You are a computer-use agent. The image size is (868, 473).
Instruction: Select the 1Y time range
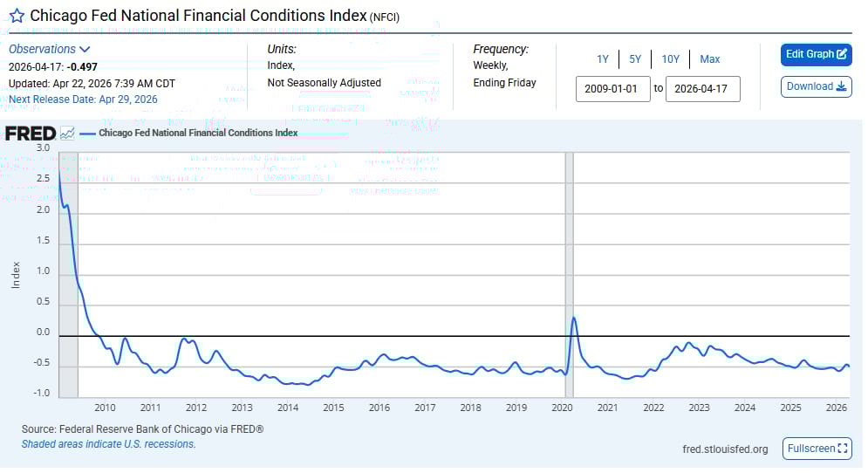coord(603,59)
